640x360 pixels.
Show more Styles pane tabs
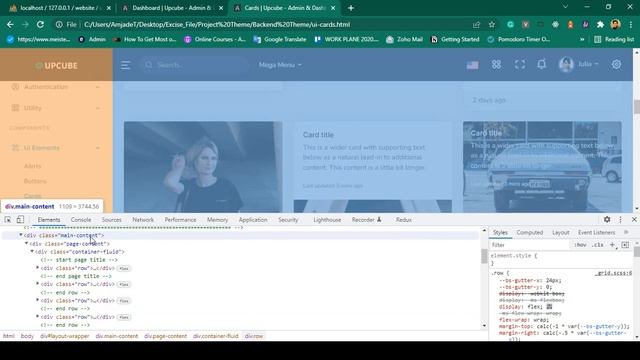pyautogui.click(x=626, y=232)
